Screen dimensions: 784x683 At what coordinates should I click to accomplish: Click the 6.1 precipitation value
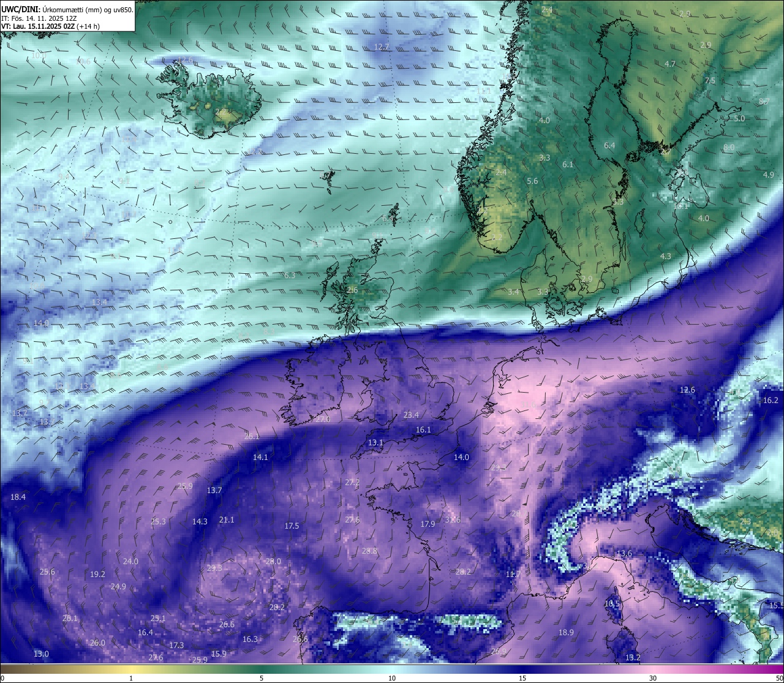pyautogui.click(x=568, y=164)
